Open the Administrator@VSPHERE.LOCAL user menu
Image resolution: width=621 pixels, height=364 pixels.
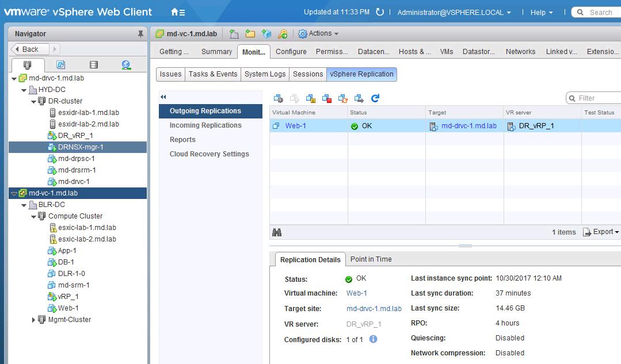click(x=454, y=13)
